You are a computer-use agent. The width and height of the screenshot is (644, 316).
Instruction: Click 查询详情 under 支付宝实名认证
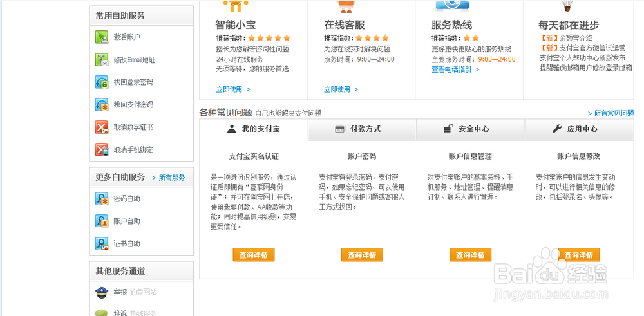tap(253, 255)
